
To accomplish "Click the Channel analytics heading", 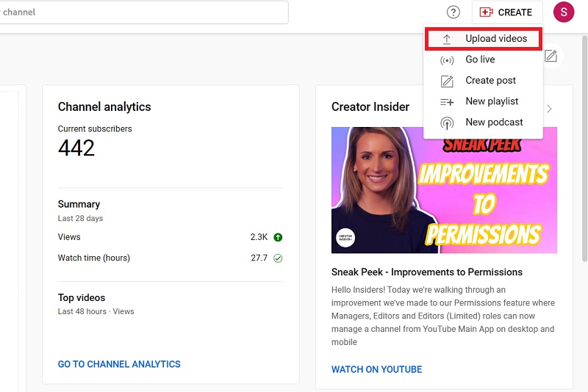I will [104, 107].
